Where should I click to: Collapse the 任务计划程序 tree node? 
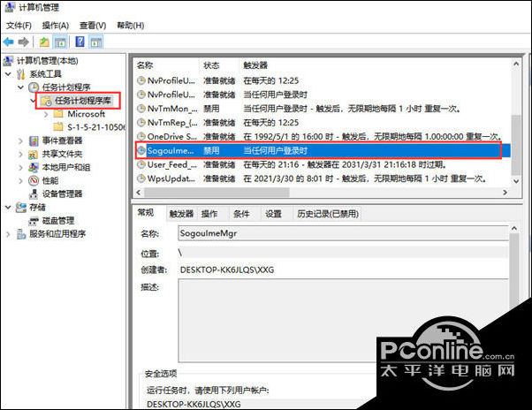20,87
